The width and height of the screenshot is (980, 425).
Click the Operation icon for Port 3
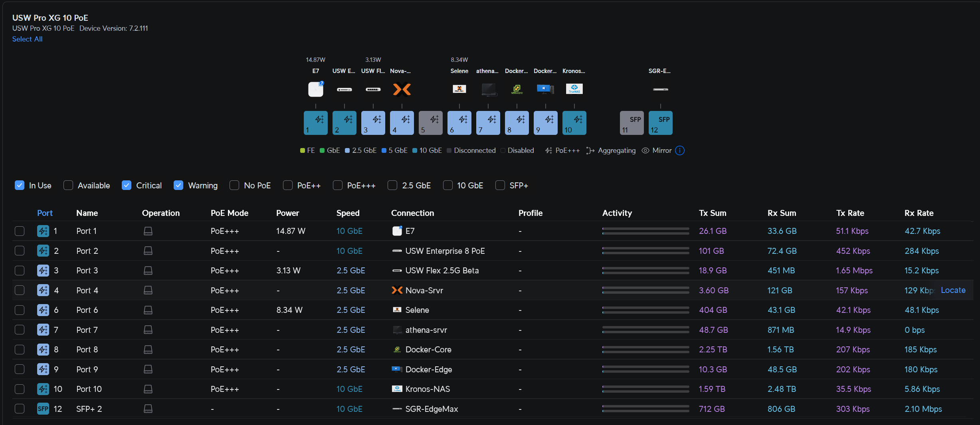click(x=148, y=271)
